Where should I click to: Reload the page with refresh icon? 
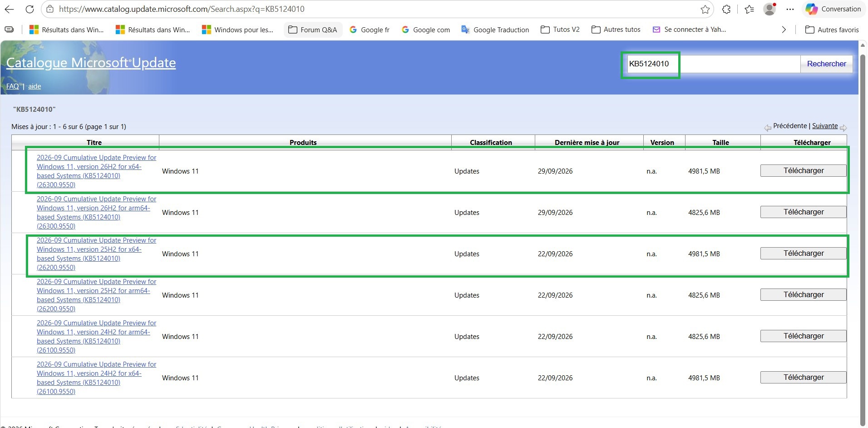click(x=30, y=9)
